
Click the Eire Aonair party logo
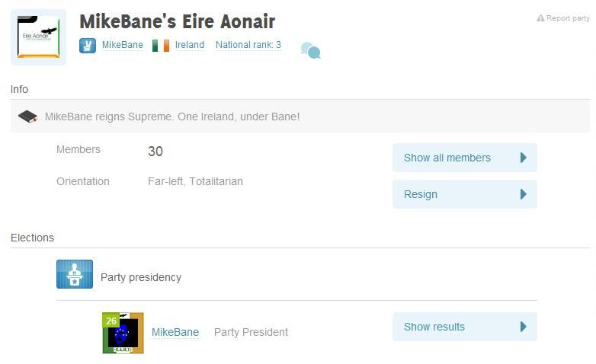(x=38, y=37)
